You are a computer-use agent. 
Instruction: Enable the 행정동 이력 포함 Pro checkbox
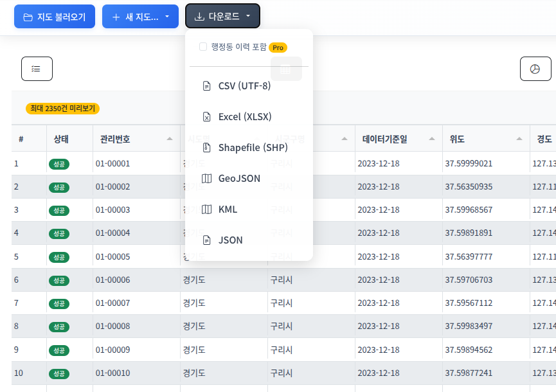(203, 46)
